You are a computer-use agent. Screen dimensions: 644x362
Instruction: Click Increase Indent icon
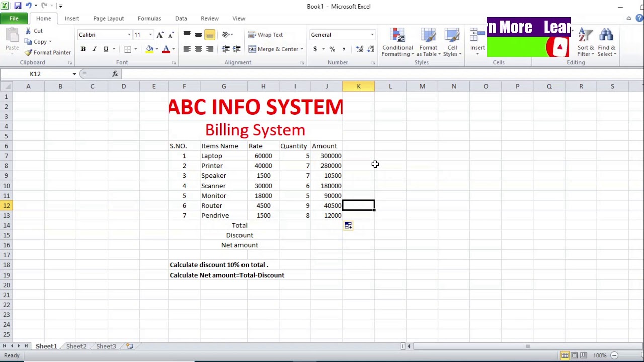237,49
